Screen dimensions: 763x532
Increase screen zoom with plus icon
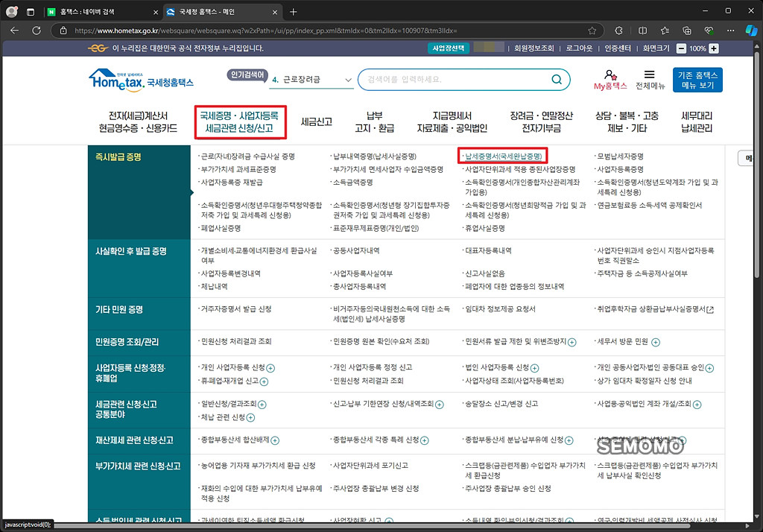point(713,48)
